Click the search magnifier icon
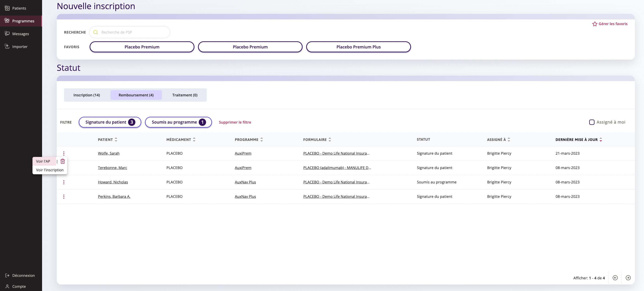This screenshot has height=291, width=644. (x=96, y=32)
